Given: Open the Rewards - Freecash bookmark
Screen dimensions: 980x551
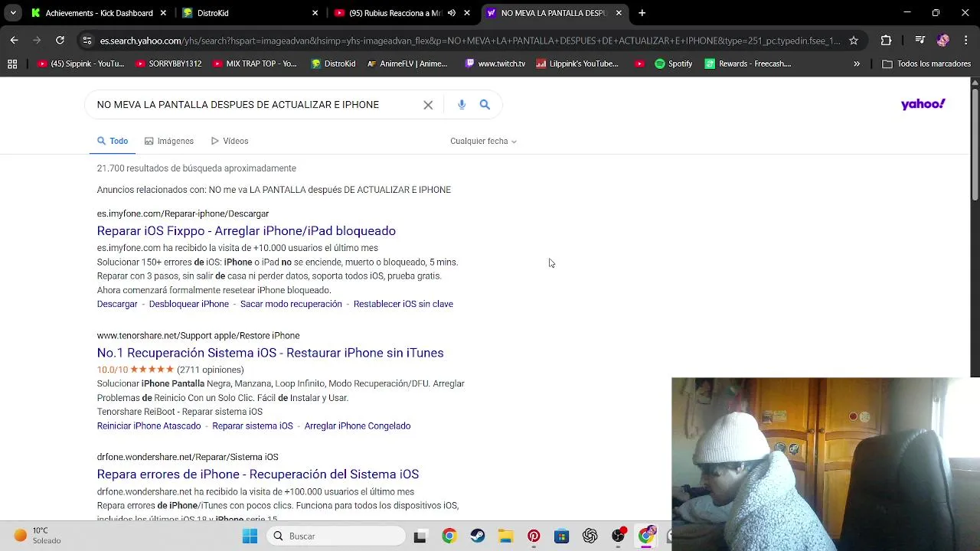Looking at the screenshot, I should pos(748,64).
